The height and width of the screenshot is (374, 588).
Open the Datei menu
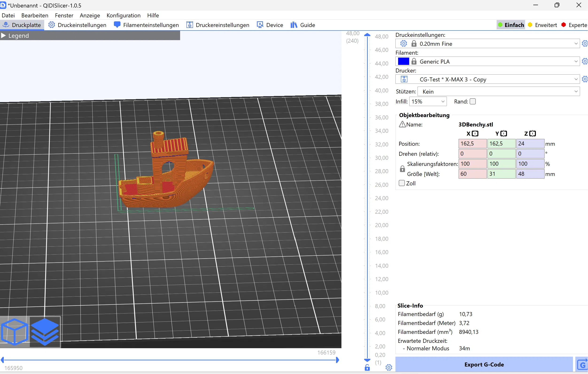point(8,15)
